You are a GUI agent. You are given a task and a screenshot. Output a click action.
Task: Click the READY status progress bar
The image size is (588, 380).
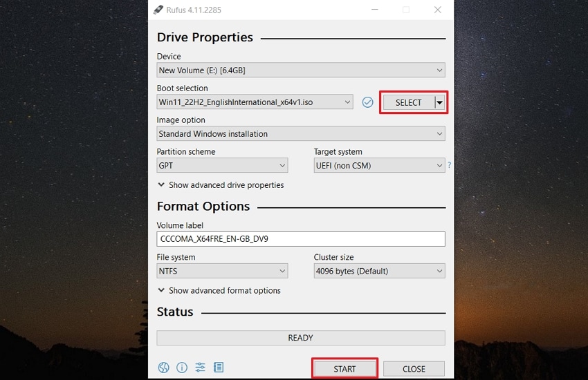pyautogui.click(x=301, y=338)
